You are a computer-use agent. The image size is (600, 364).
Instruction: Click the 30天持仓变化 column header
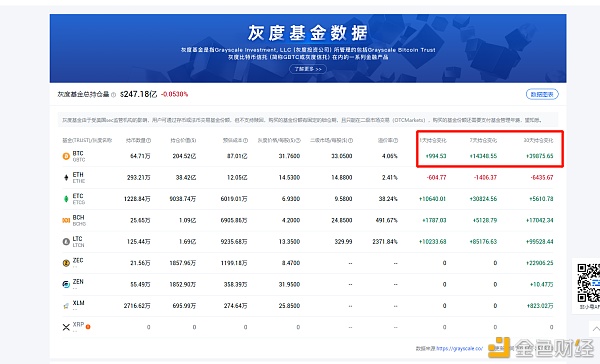[x=538, y=140]
